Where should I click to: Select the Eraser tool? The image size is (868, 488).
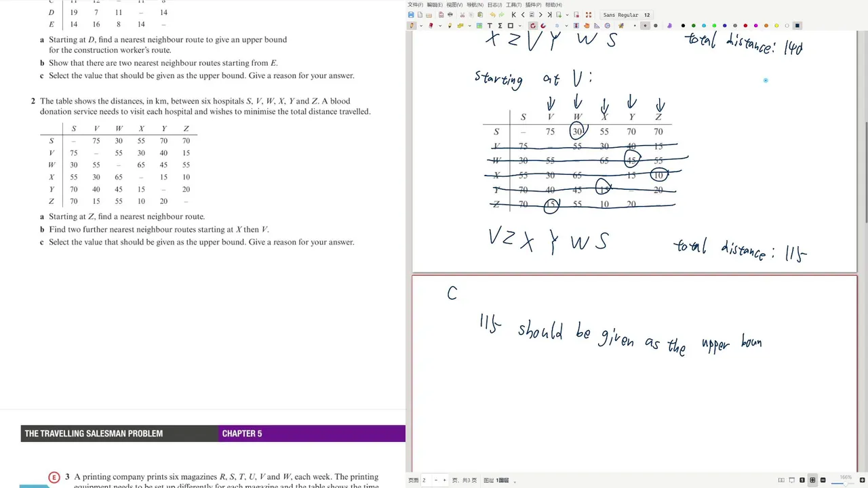click(x=431, y=26)
